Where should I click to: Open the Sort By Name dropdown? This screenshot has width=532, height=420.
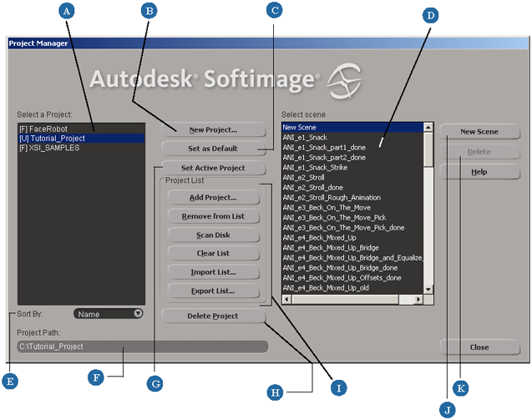109,314
